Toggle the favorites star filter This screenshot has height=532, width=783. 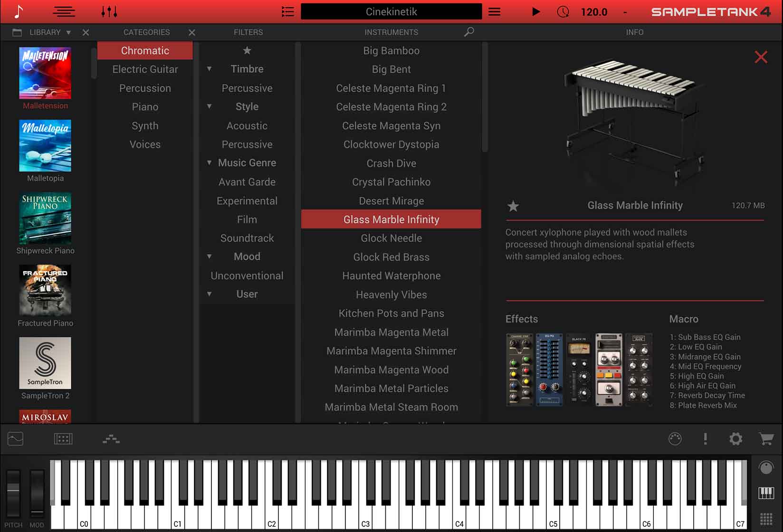coord(247,50)
